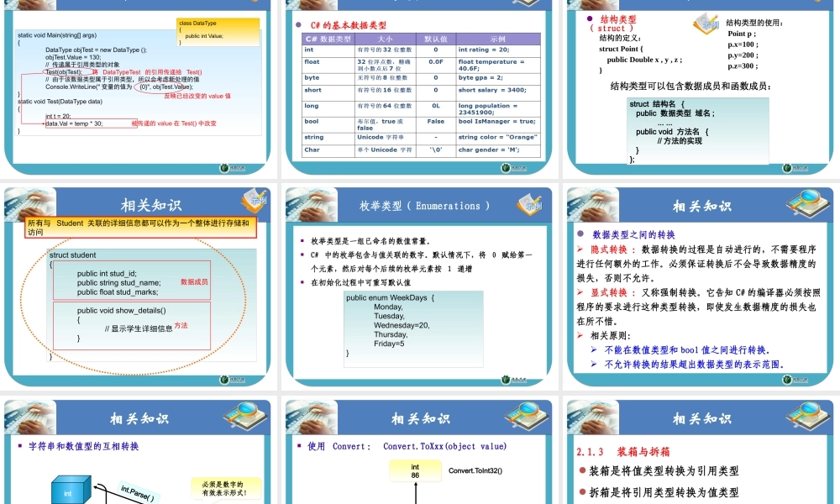Image resolution: width=840 pixels, height=504 pixels.
Task: Click the keyboard photo on the 数据类型之间的转换 slide header
Action: tap(593, 205)
